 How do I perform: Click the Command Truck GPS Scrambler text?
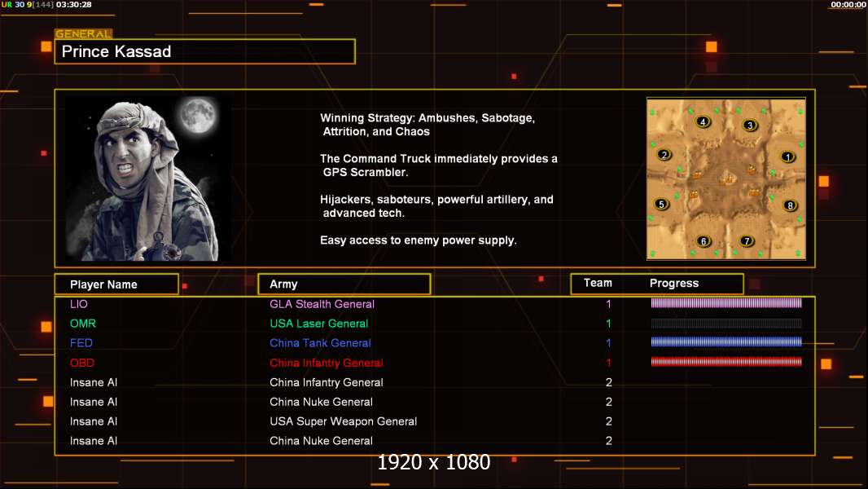coord(439,165)
